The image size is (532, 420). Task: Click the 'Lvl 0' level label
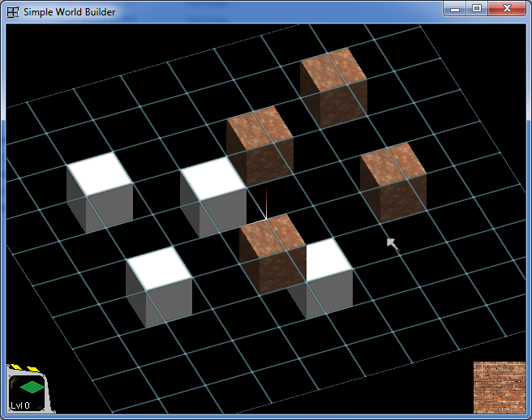20,405
